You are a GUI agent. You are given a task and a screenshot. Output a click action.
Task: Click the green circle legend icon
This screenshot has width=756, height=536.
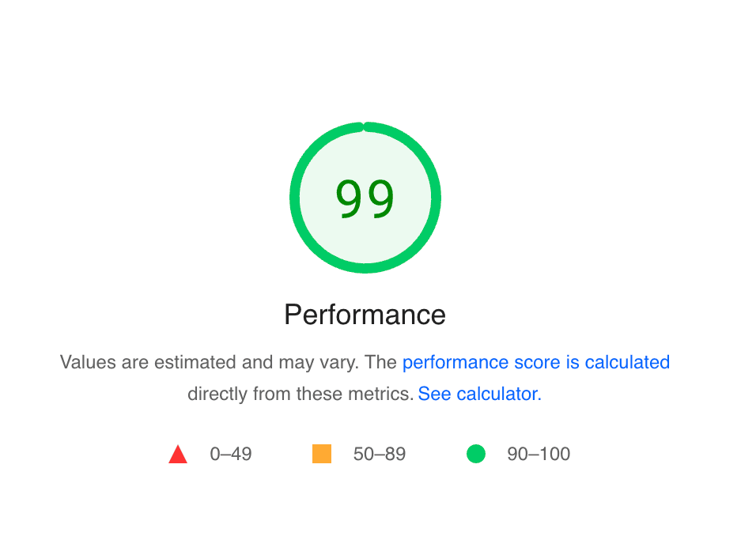(475, 454)
